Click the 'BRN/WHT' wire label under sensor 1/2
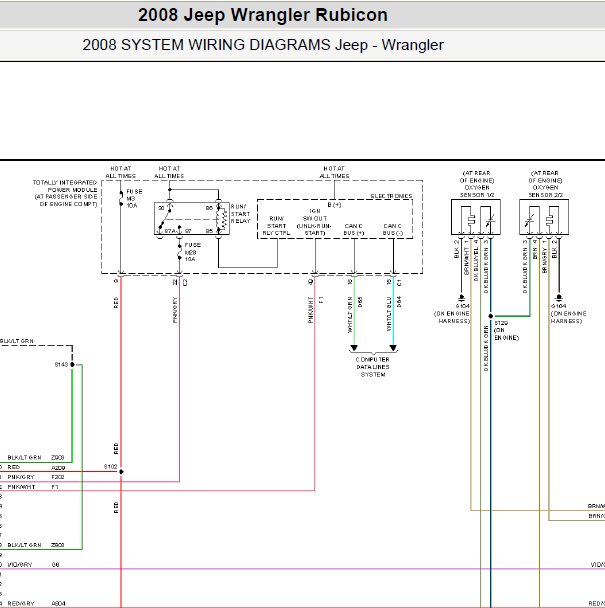This screenshot has width=605, height=608. pyautogui.click(x=467, y=261)
